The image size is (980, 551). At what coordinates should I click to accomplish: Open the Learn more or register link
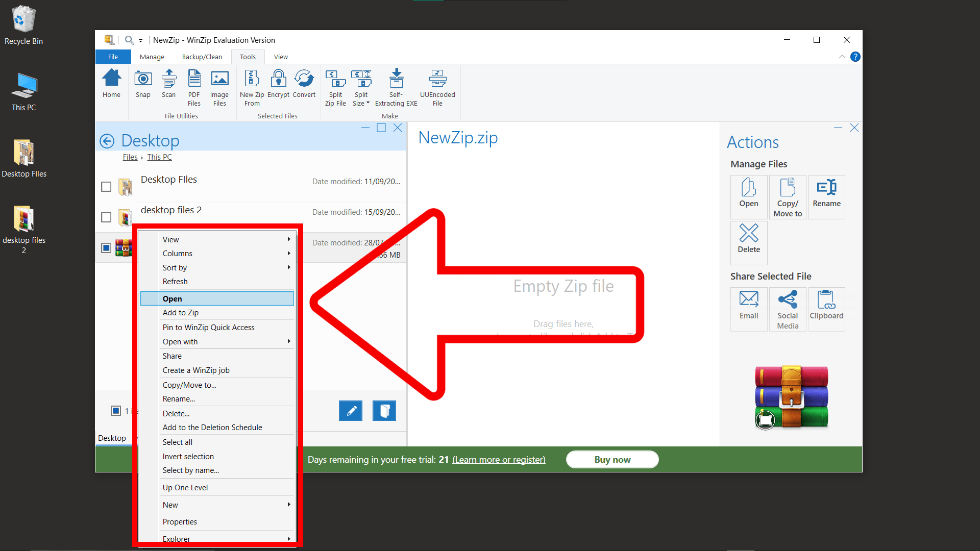coord(498,459)
